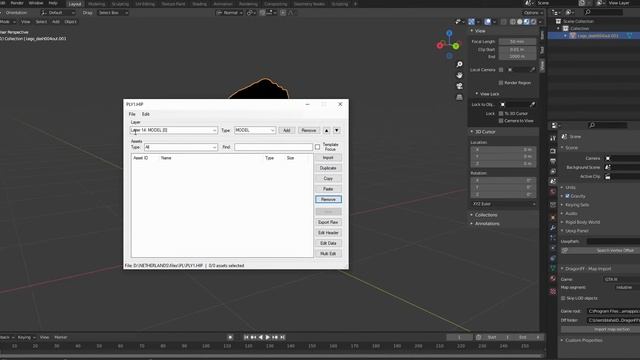Click Export Raw button

point(328,222)
